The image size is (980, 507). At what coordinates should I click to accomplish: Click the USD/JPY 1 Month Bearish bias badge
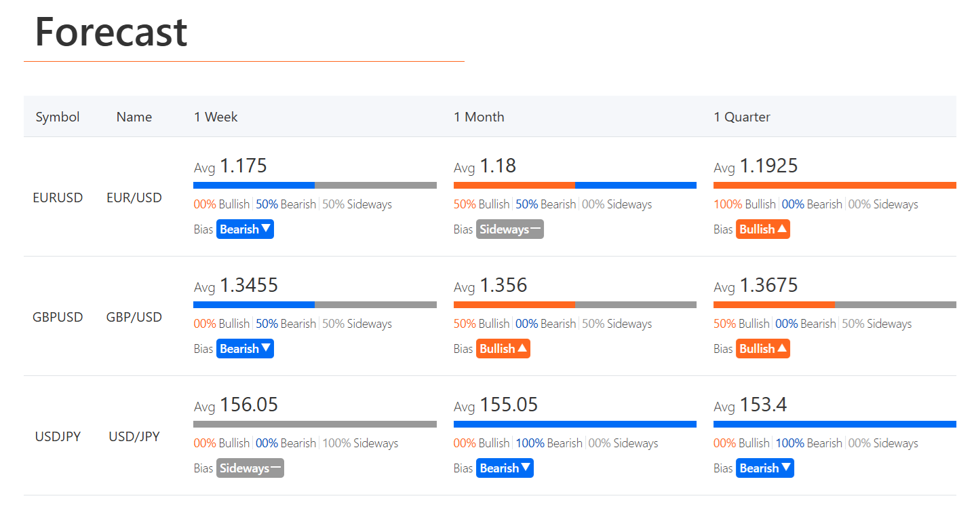tap(505, 468)
